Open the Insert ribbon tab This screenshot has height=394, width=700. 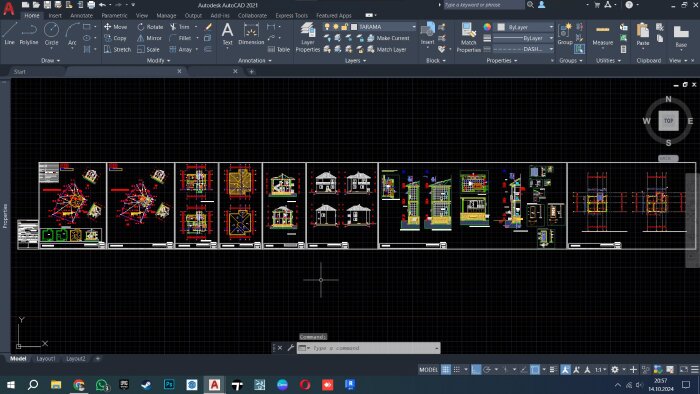click(55, 15)
